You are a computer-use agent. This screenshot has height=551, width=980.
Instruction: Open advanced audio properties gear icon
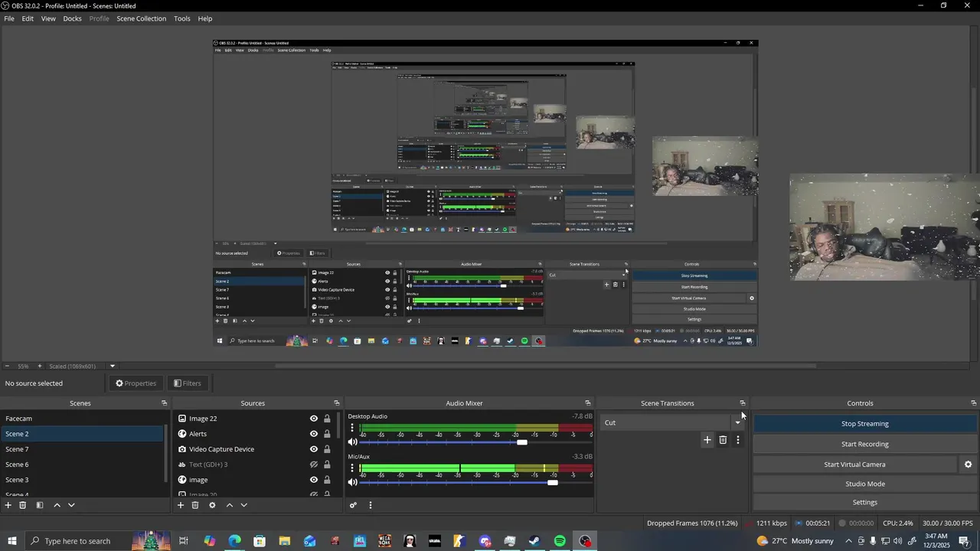[353, 505]
